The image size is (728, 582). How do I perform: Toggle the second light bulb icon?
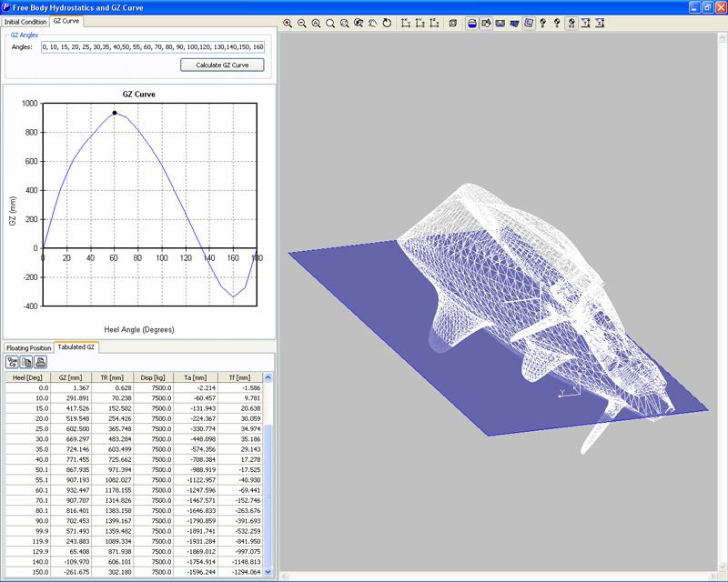(x=556, y=25)
